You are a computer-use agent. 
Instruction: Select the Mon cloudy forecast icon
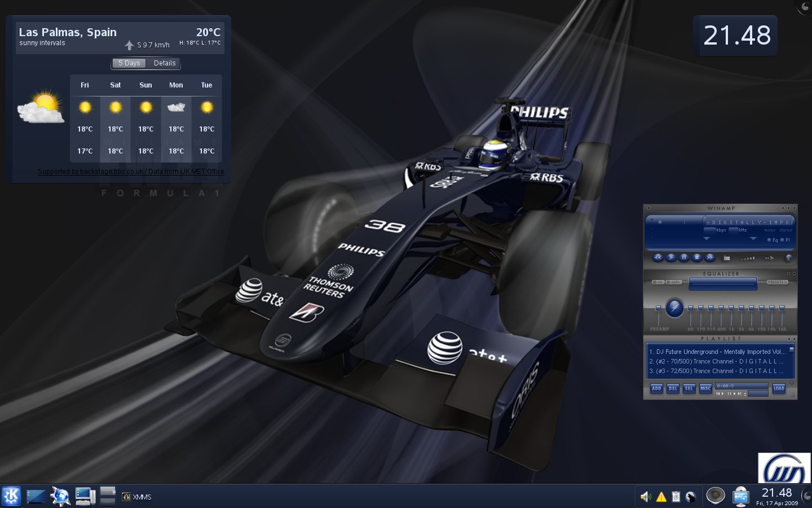176,107
